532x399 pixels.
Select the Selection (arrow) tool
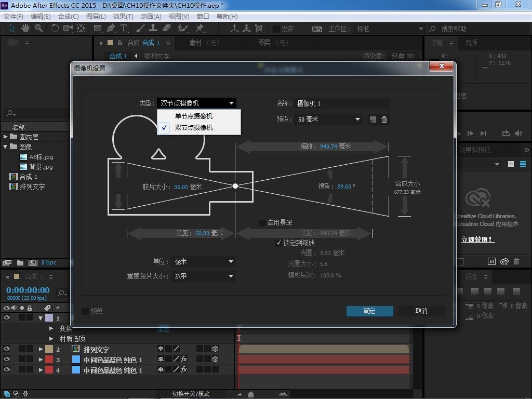click(12, 29)
